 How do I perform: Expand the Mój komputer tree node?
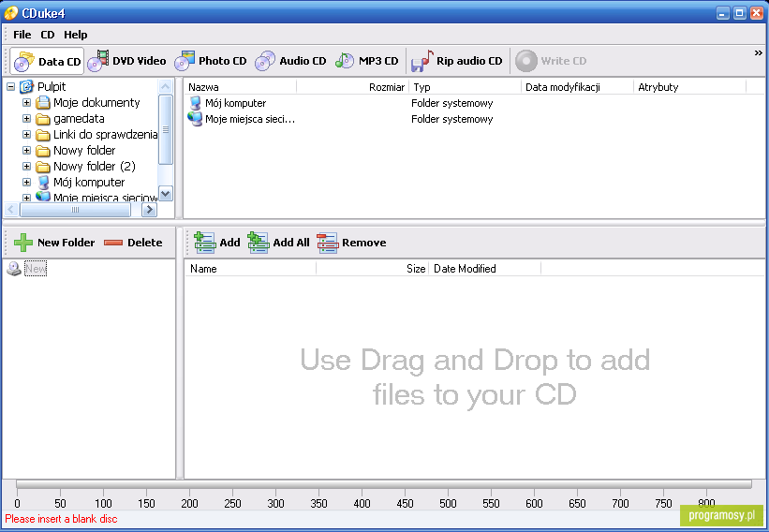[x=26, y=183]
